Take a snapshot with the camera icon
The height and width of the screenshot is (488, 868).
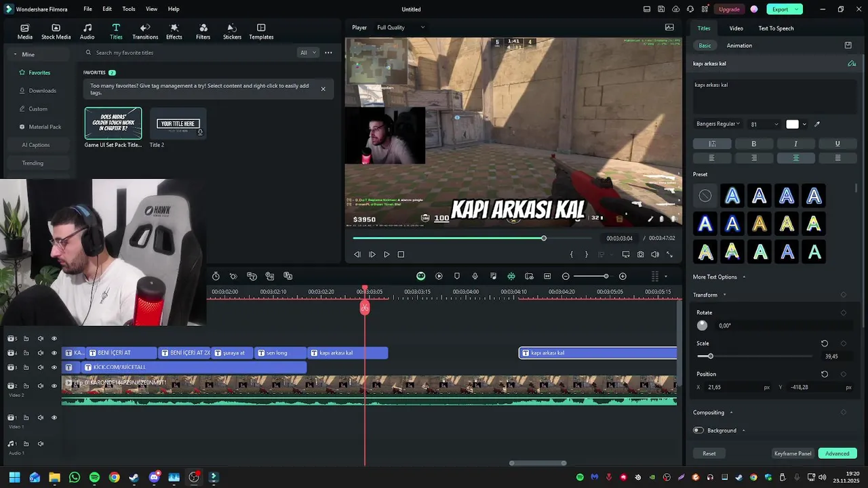pyautogui.click(x=640, y=254)
